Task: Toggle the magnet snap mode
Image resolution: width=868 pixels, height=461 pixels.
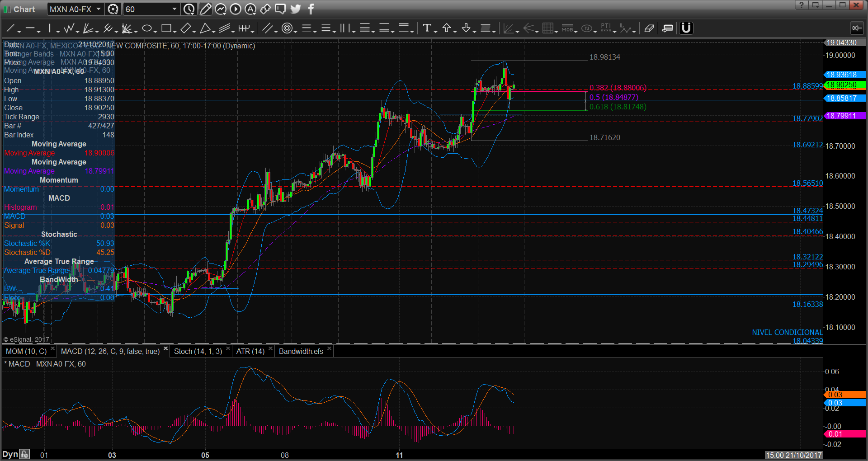Action: pyautogui.click(x=686, y=28)
